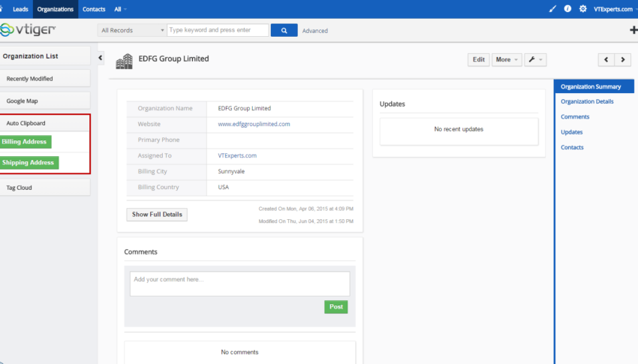Screen dimensions: 638x364
Task: Click the EDFG Group Limited name value
Action: [244, 108]
